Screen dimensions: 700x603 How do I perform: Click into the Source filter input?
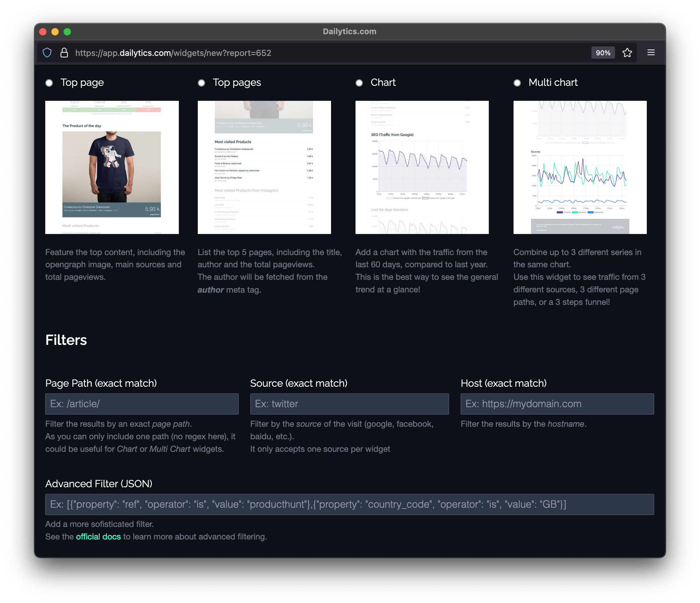(x=349, y=404)
